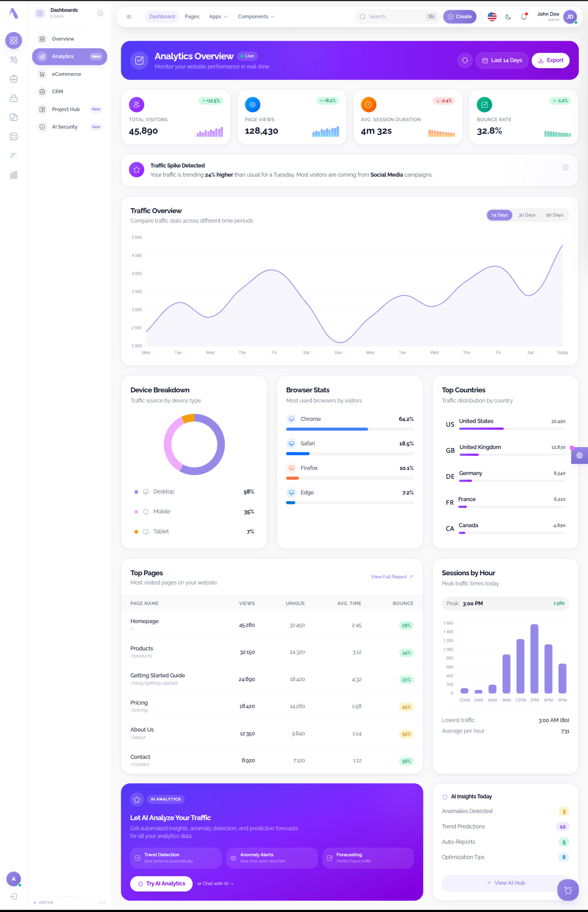The height and width of the screenshot is (912, 588).
Task: Open the Last 14 Days date selector
Action: point(502,60)
